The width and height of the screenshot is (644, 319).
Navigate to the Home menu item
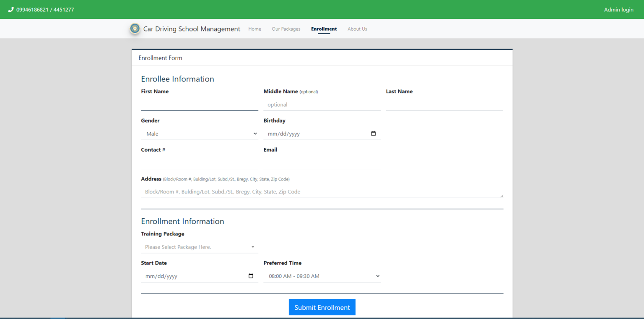(254, 29)
